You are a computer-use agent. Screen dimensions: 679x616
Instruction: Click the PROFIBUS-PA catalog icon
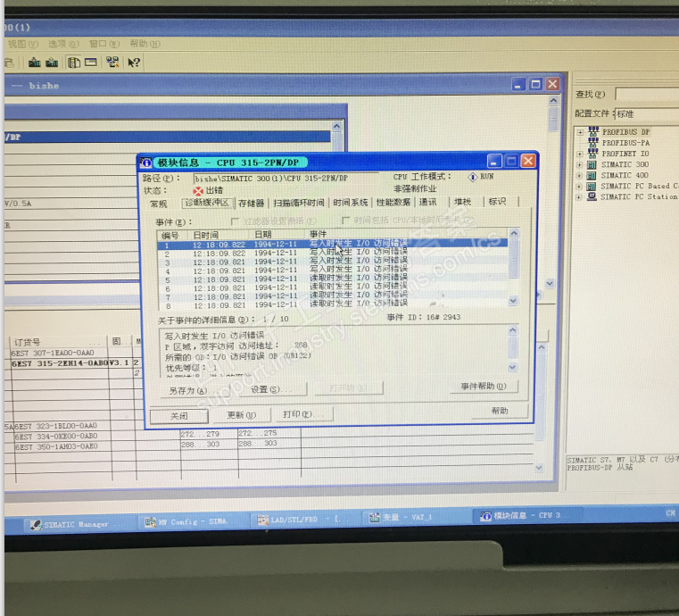point(593,143)
